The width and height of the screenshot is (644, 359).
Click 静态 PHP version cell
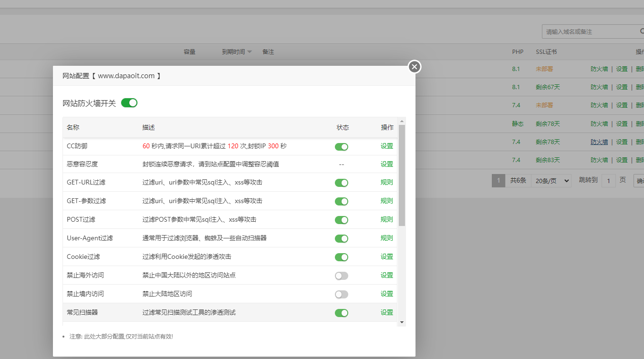(518, 124)
